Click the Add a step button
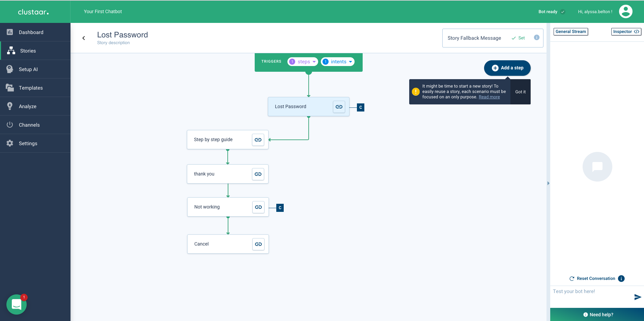 (x=507, y=68)
